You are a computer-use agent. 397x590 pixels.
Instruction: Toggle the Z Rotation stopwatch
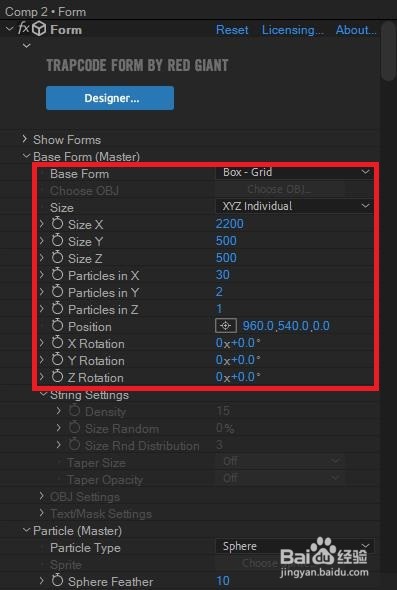tap(57, 377)
